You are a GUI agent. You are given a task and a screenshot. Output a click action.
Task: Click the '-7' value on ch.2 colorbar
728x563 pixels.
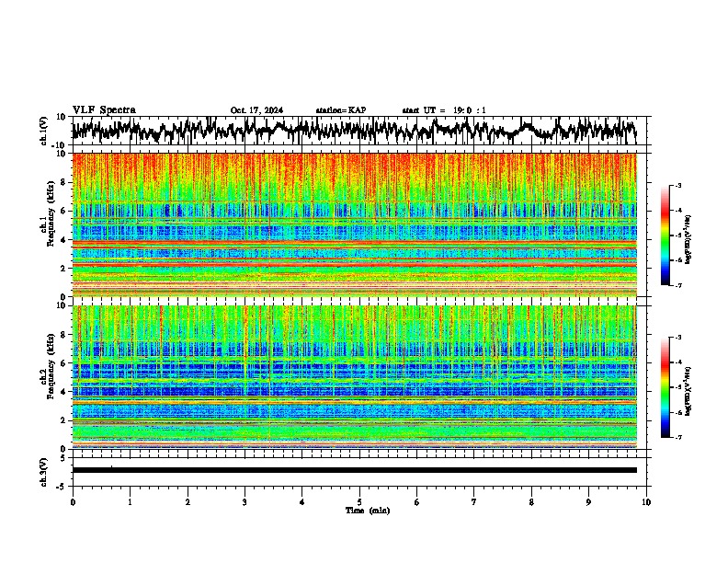(x=678, y=437)
